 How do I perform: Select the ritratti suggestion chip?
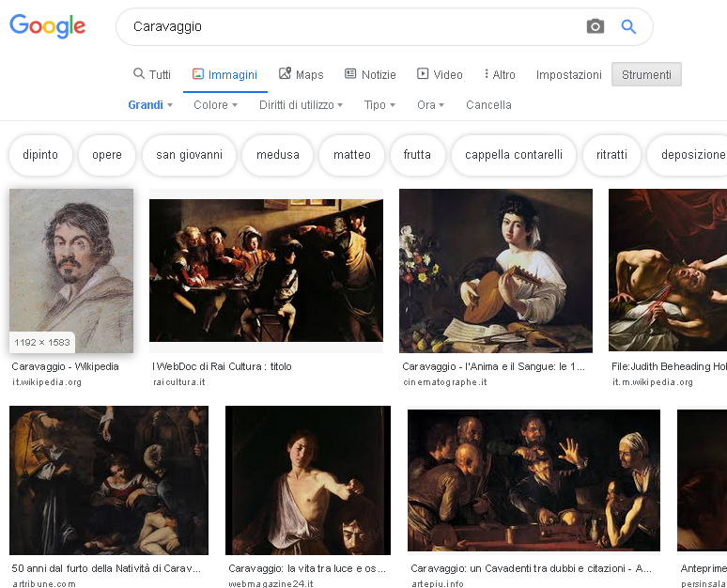coord(611,155)
